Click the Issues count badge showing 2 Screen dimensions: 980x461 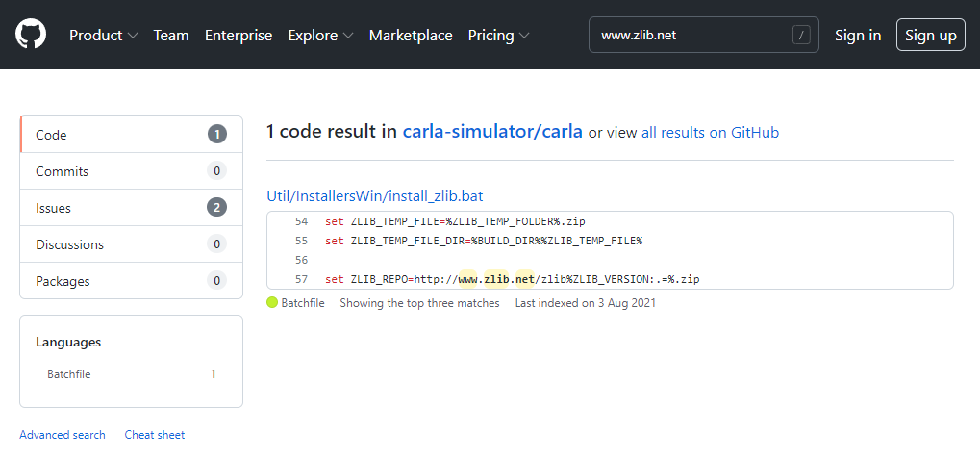tap(217, 208)
